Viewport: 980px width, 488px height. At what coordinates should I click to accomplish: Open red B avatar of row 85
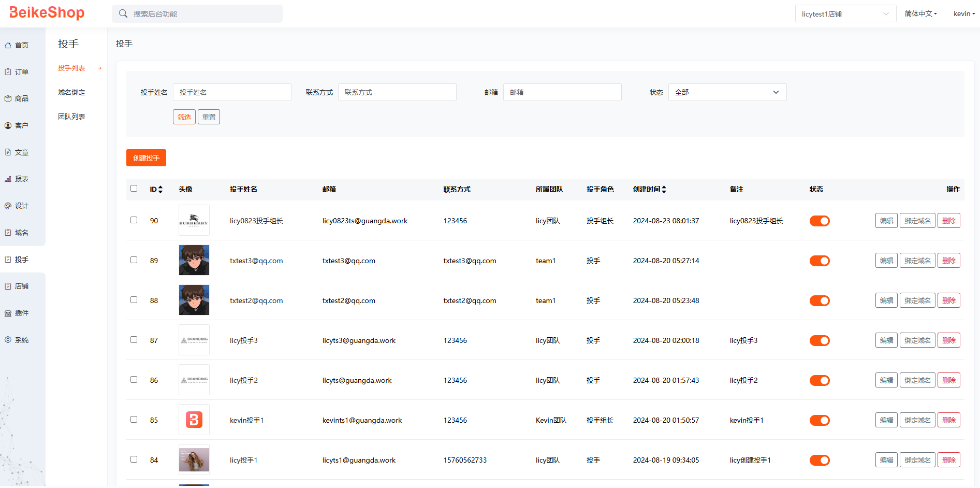click(x=194, y=420)
